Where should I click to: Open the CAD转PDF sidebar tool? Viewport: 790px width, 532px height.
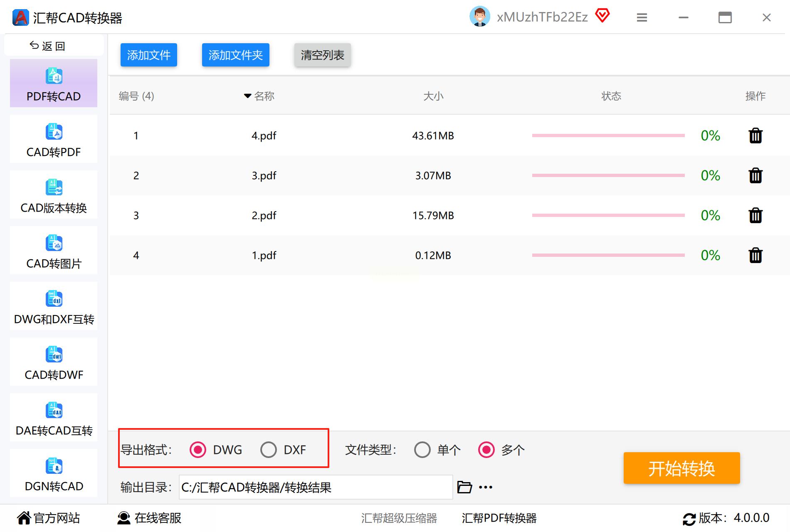(x=54, y=139)
